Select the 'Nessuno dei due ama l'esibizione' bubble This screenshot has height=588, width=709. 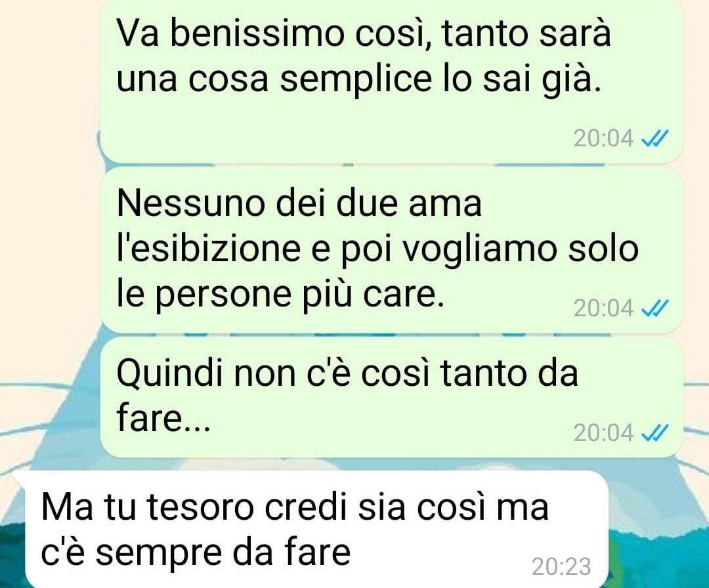click(391, 250)
